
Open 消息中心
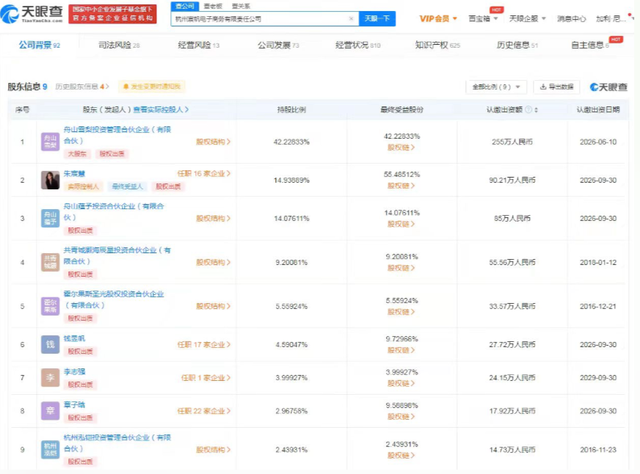pos(571,19)
